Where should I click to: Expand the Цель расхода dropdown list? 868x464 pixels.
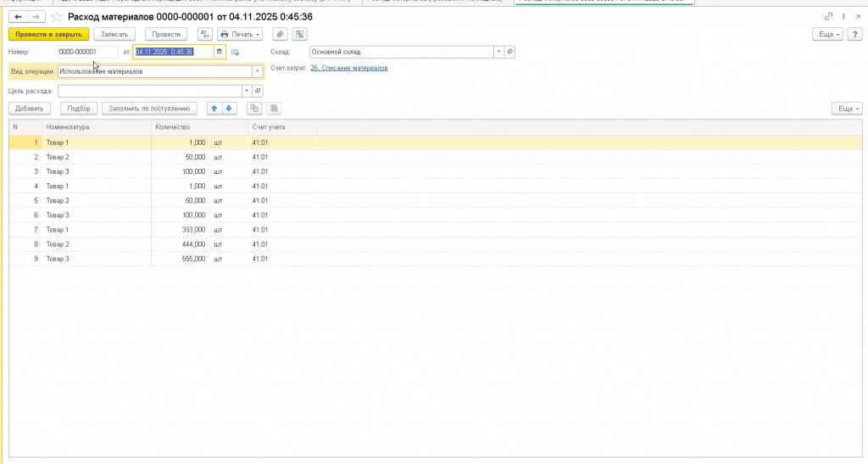pyautogui.click(x=247, y=91)
